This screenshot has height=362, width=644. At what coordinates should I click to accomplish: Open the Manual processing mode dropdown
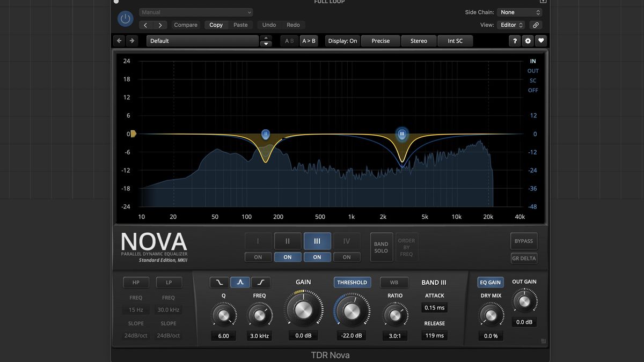[x=195, y=12]
